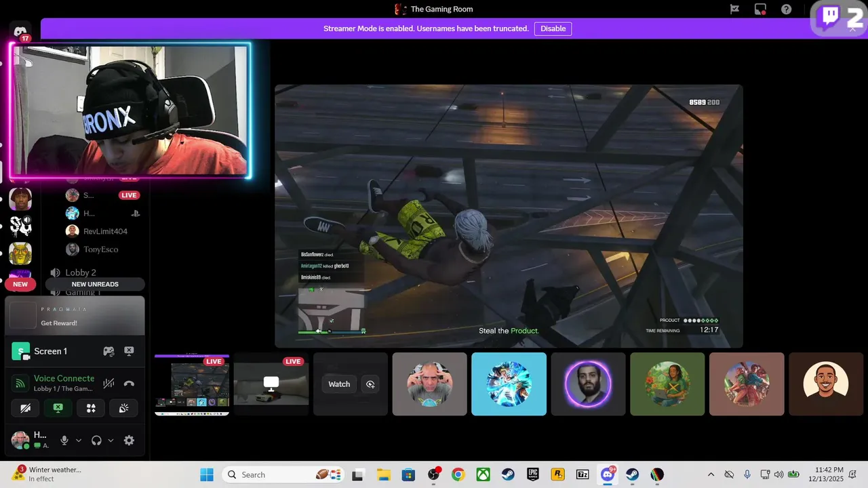Select the purple-ringed bearded avatar tile
Image resolution: width=868 pixels, height=488 pixels.
click(588, 384)
